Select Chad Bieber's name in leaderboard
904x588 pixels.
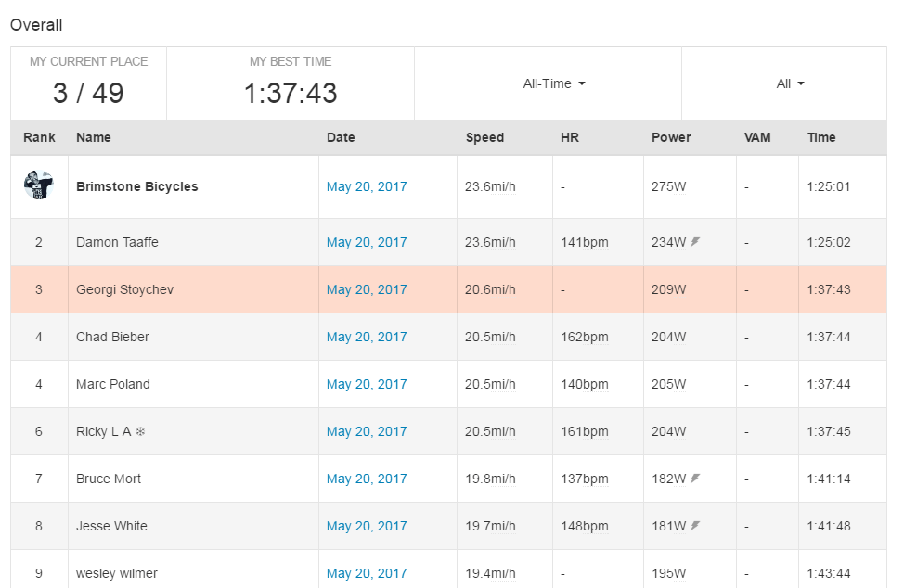coord(112,337)
